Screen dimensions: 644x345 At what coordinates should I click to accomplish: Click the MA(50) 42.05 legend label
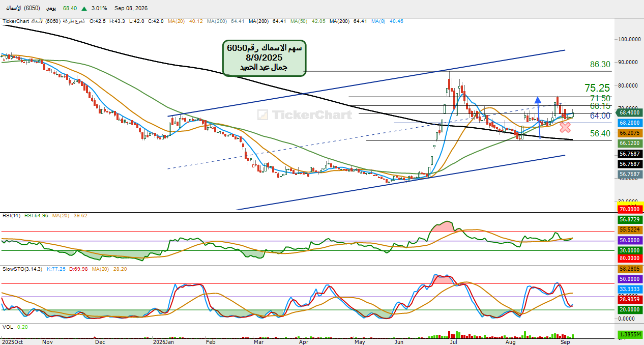(308, 21)
